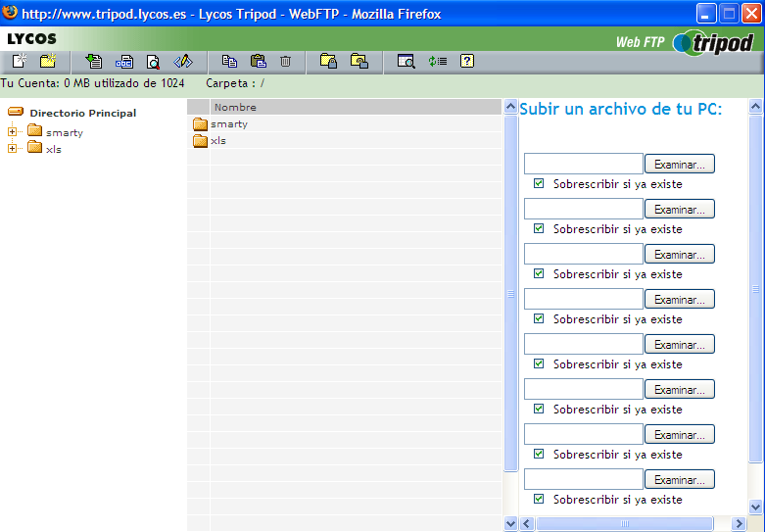Click the upload panel horizontal scroll right arrow
Viewport: 765px width, 532px height.
(740, 524)
